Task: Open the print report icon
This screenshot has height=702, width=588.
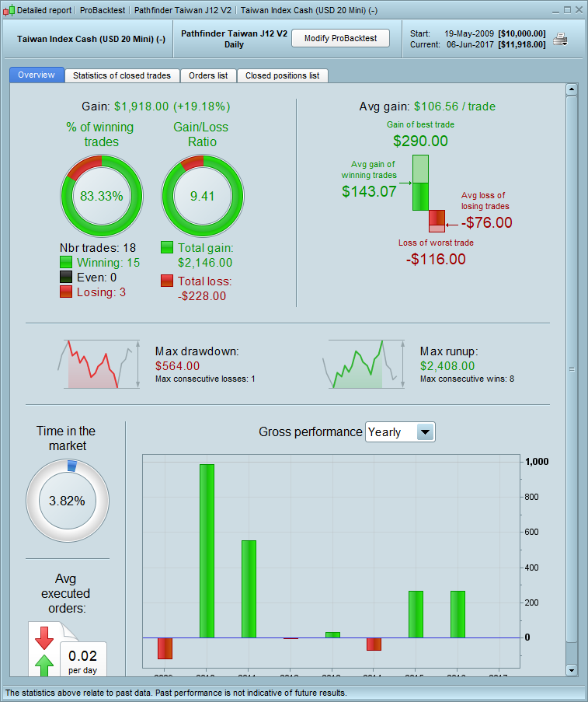Action: click(x=560, y=40)
